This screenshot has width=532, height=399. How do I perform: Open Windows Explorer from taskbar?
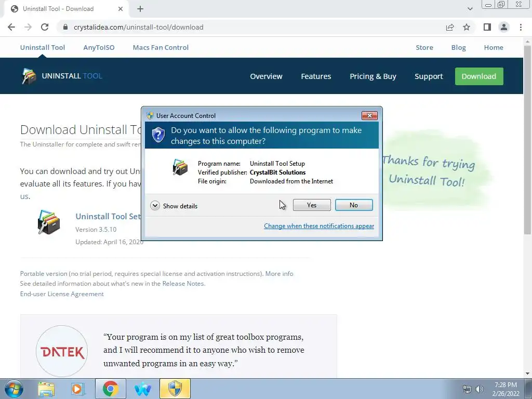coord(46,389)
